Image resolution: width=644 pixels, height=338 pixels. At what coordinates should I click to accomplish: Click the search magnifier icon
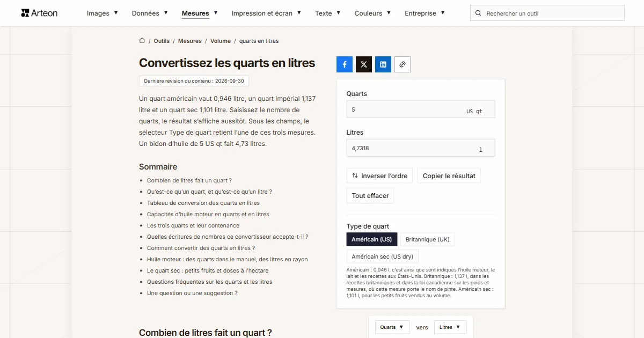479,13
